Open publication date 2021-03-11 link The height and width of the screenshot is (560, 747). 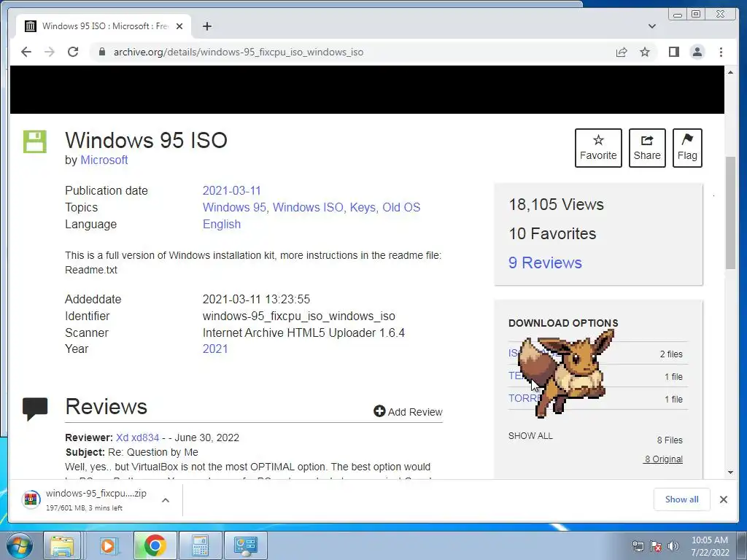[x=231, y=190]
